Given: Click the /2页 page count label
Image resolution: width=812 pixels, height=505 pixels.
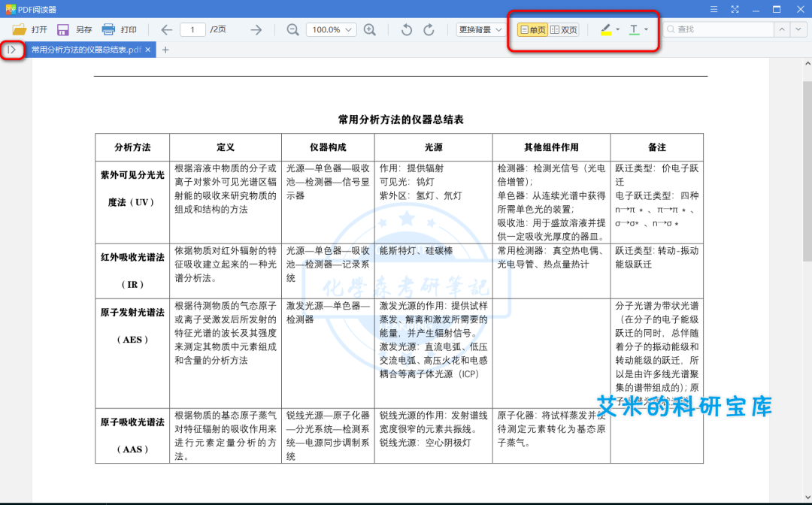Looking at the screenshot, I should [218, 29].
